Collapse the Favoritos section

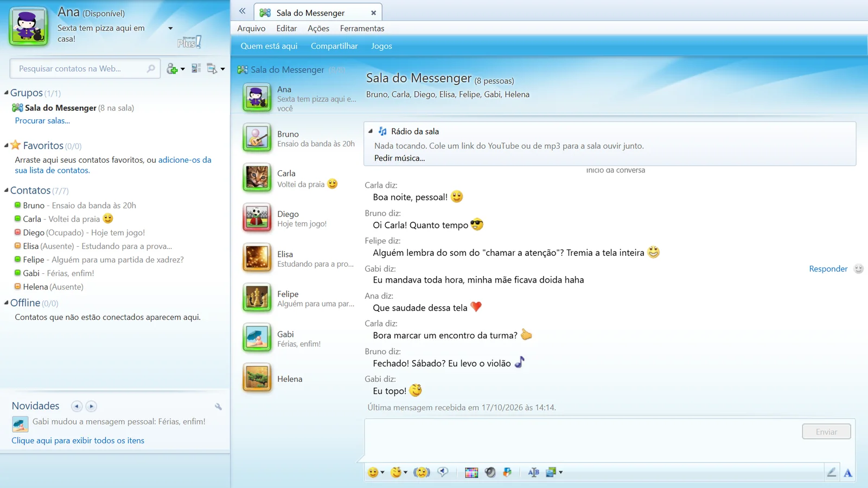click(x=6, y=145)
